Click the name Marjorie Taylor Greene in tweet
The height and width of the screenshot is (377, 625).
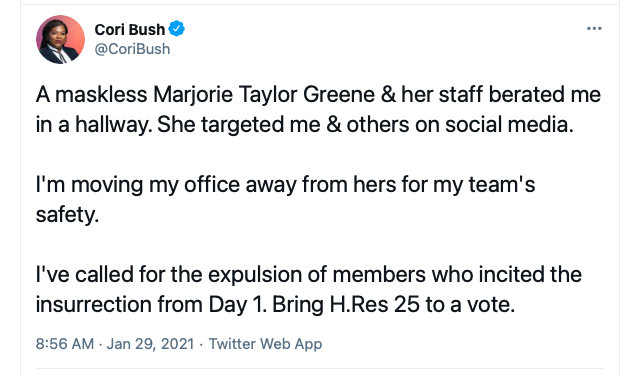(x=264, y=95)
